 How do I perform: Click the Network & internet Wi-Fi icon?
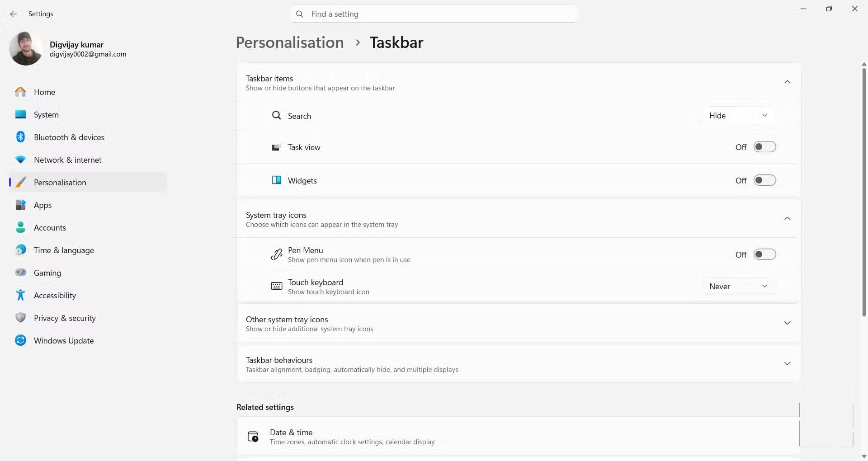click(20, 160)
